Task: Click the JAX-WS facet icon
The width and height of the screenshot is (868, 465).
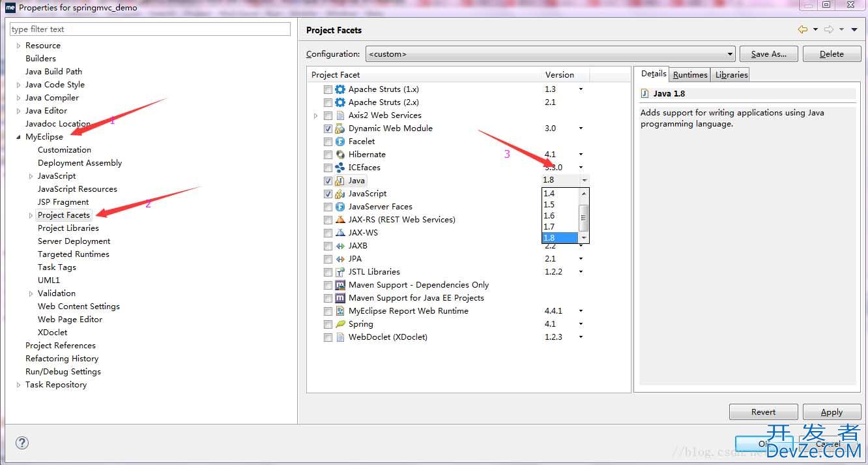Action: click(x=340, y=233)
